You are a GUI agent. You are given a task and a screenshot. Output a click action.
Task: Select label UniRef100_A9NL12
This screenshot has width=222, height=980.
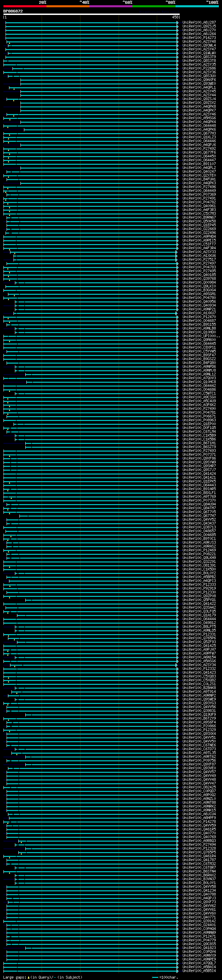[199, 374]
